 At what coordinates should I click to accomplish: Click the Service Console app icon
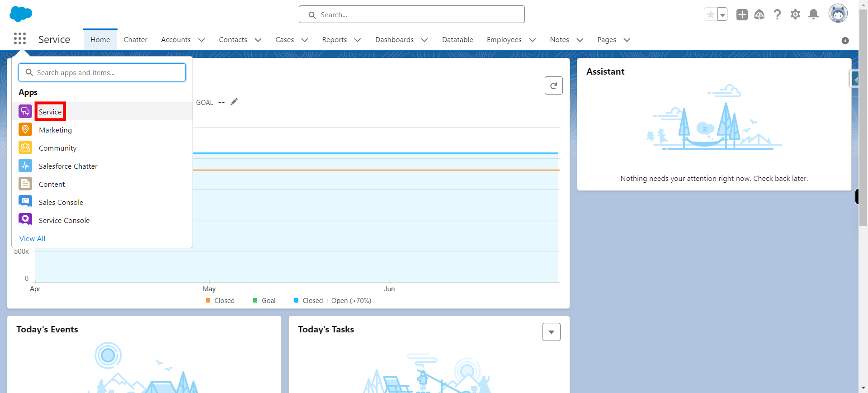(x=25, y=220)
